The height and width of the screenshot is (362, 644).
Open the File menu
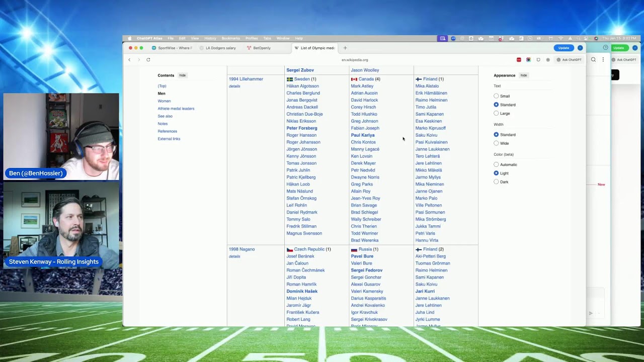point(171,38)
